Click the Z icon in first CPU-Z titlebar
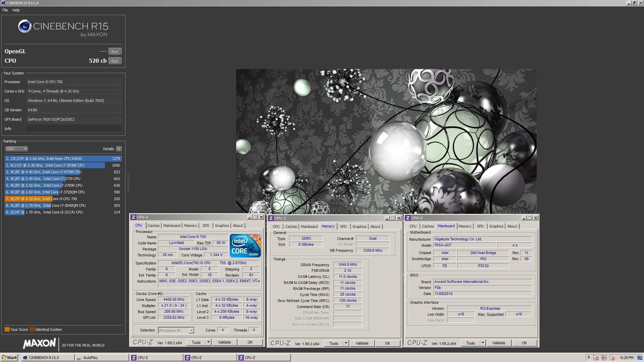 point(133,217)
